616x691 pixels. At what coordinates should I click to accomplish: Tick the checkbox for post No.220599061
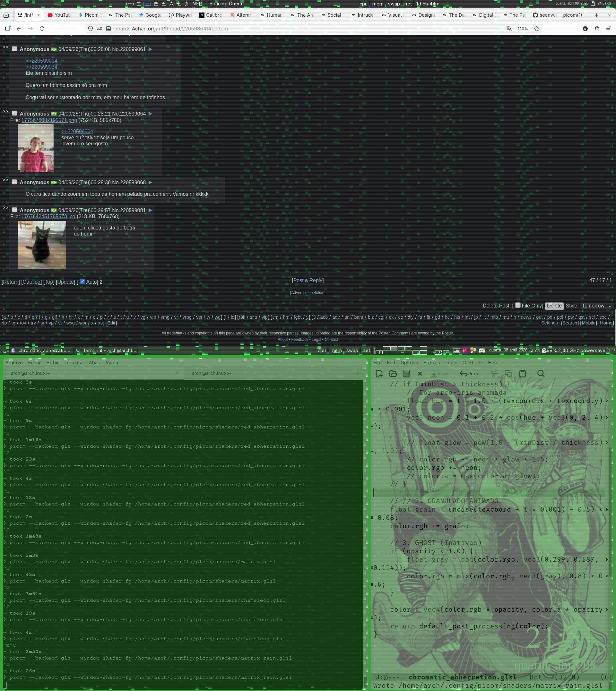[14, 49]
